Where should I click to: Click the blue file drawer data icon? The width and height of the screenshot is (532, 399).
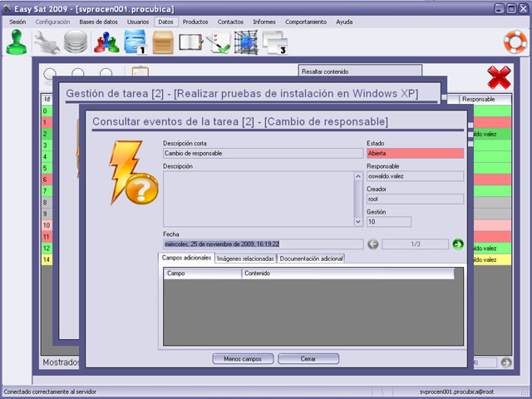135,42
